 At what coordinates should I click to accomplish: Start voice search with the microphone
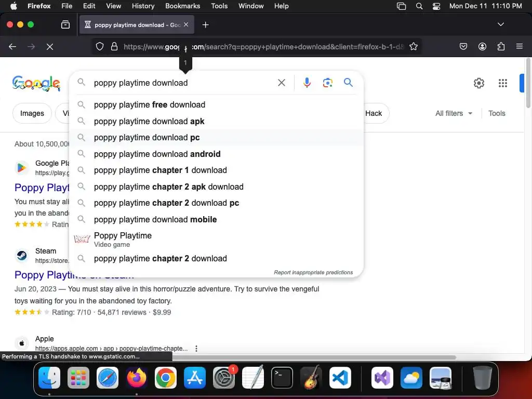307,83
